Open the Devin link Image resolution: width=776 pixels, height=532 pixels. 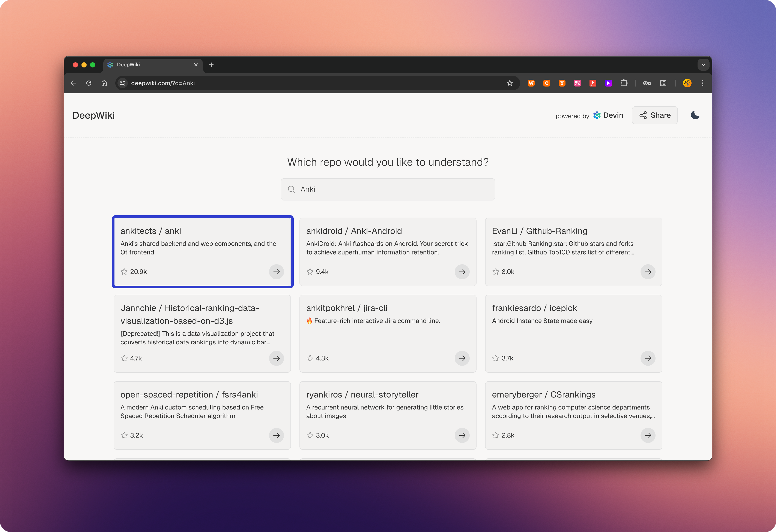(608, 115)
